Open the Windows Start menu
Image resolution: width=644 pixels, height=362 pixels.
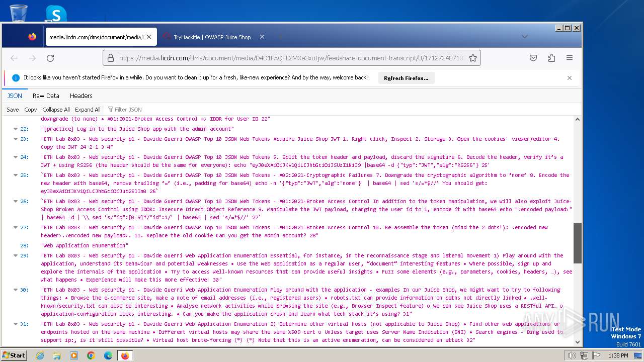coord(14,355)
